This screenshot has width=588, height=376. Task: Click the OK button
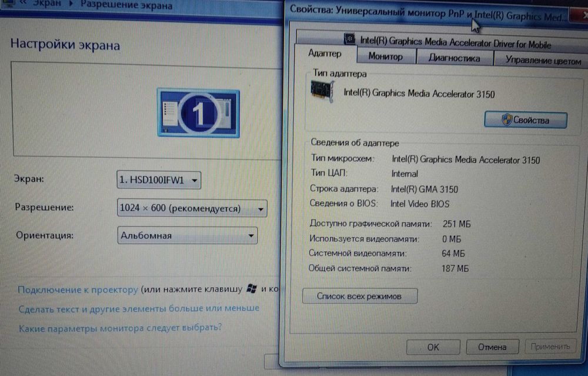[433, 347]
